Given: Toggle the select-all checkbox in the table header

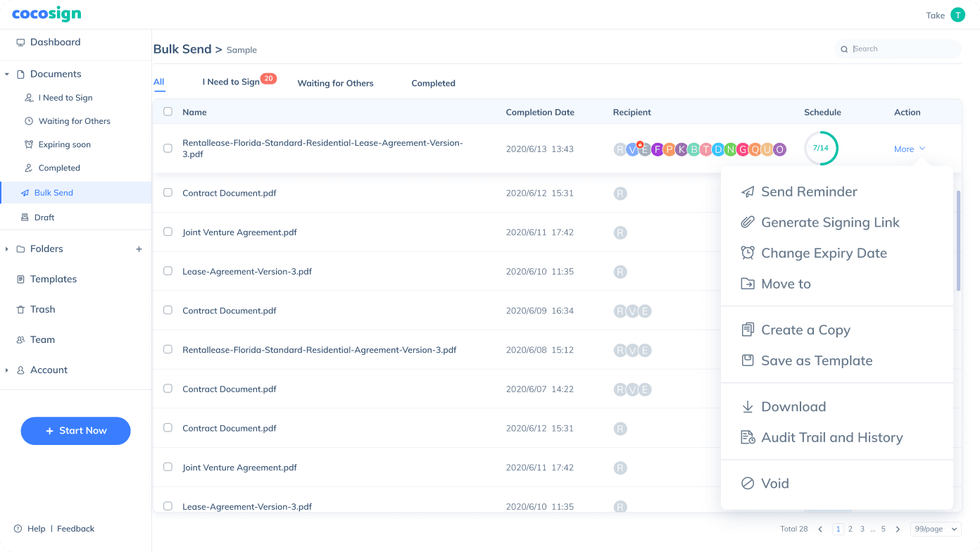Looking at the screenshot, I should coord(168,111).
